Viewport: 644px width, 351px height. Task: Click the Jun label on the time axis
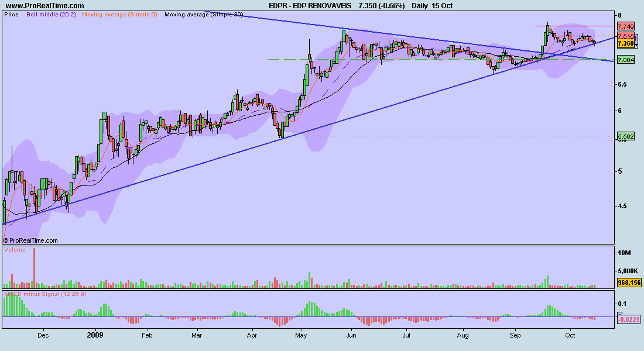click(351, 335)
